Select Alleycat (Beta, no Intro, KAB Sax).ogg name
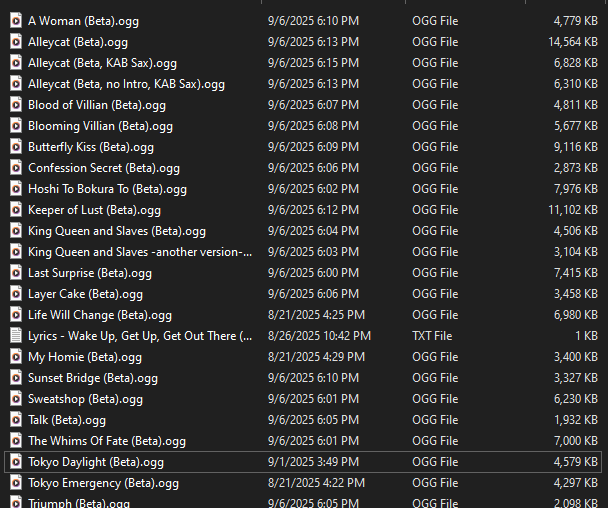The height and width of the screenshot is (508, 608). point(126,84)
